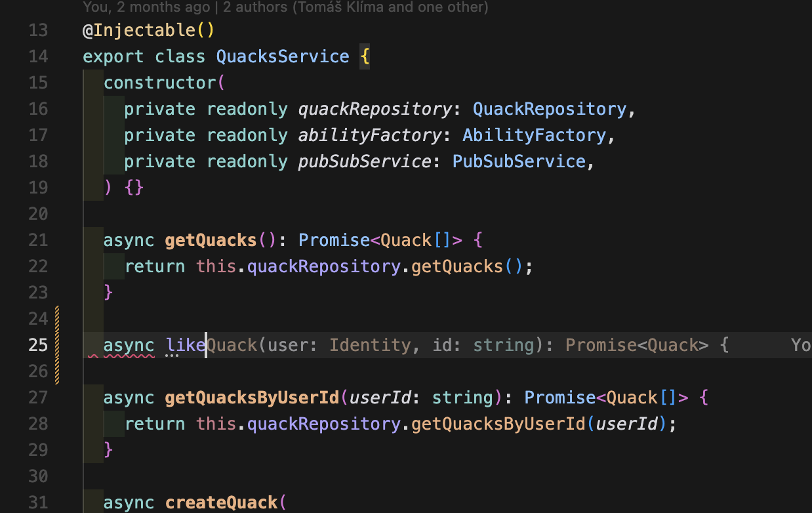Click the userId argument on line 28
This screenshot has height=513, width=812.
coord(626,424)
